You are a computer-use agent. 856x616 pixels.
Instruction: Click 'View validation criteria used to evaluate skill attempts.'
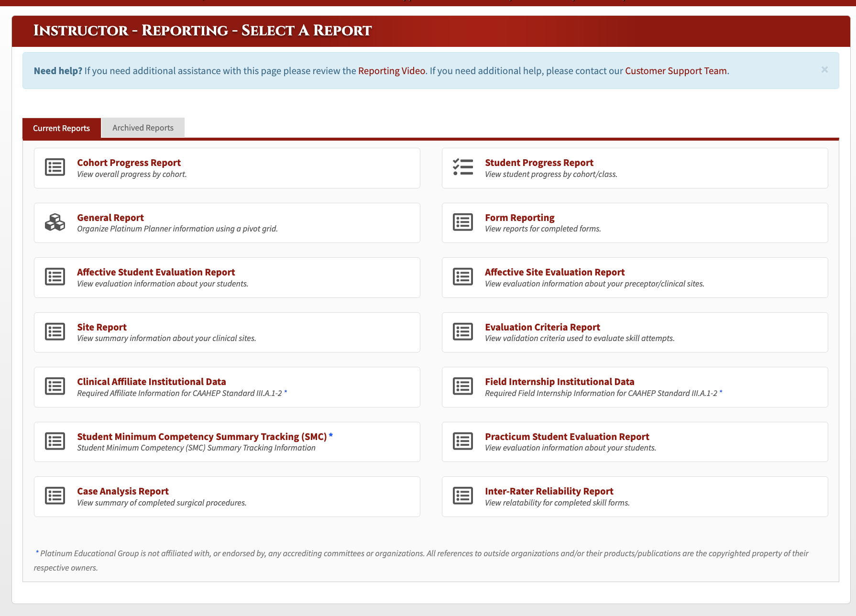tap(580, 338)
